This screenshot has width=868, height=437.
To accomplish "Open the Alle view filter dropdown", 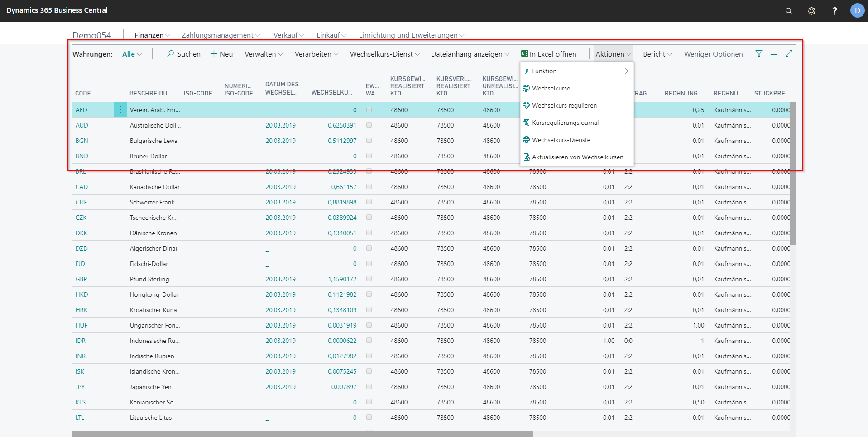I will point(132,54).
